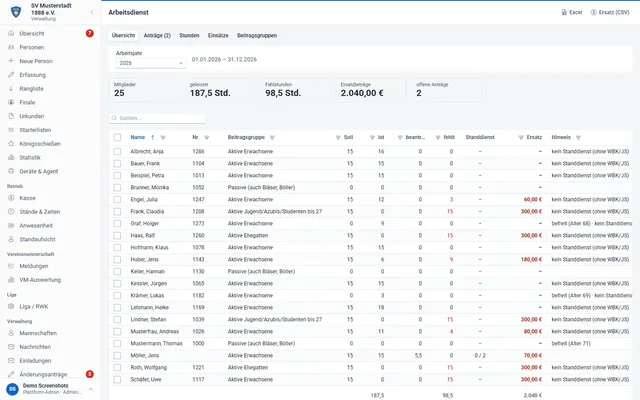
Task: Open filter for Name column
Action: pyautogui.click(x=163, y=138)
